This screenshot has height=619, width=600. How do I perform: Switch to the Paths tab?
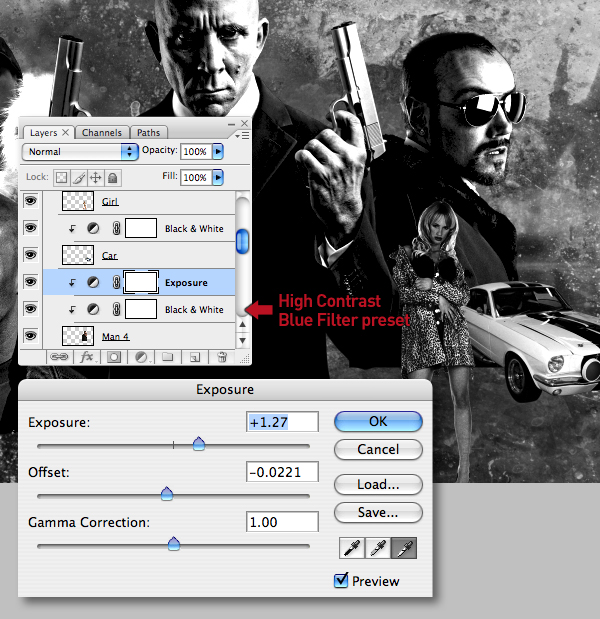[148, 133]
